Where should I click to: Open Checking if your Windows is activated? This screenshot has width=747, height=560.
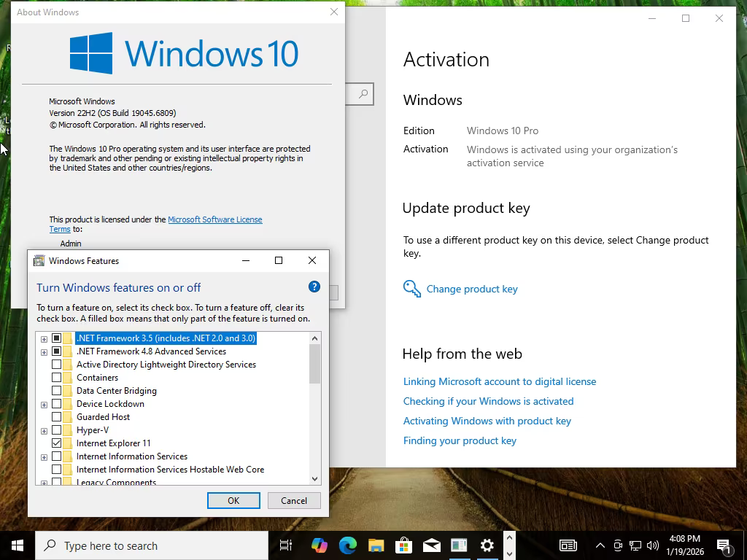[488, 401]
